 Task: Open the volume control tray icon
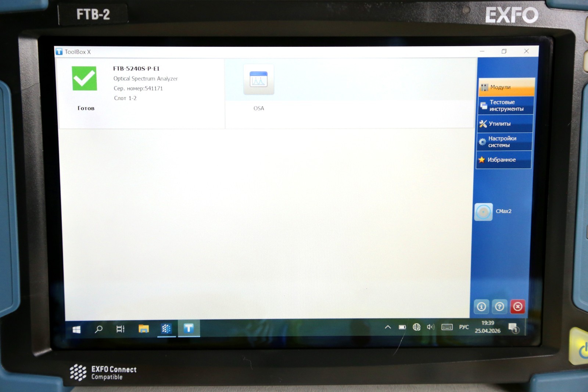point(431,327)
